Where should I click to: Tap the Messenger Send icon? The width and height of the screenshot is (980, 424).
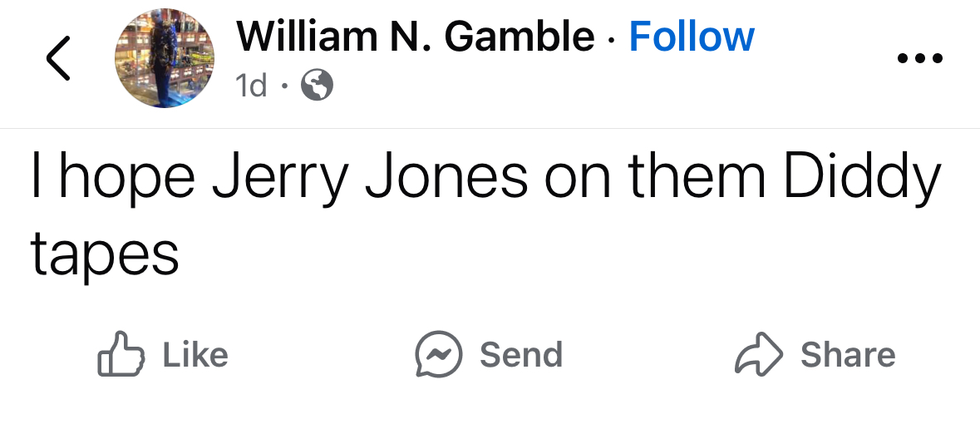click(438, 355)
